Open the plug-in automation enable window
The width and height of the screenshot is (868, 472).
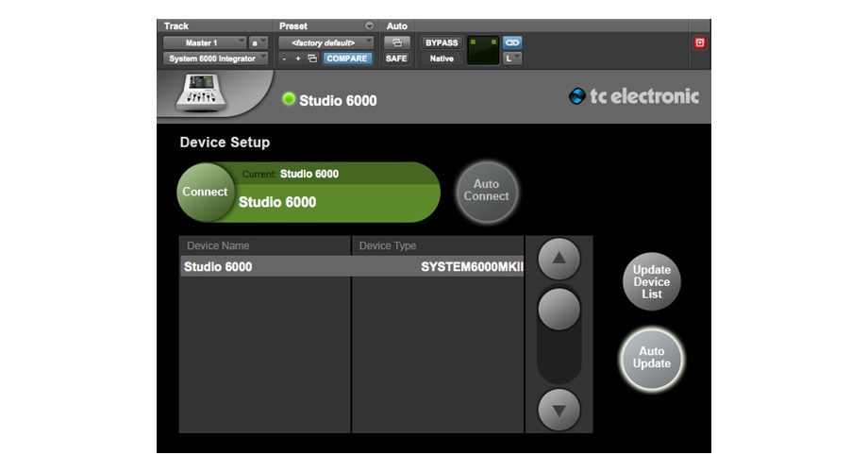point(397,42)
